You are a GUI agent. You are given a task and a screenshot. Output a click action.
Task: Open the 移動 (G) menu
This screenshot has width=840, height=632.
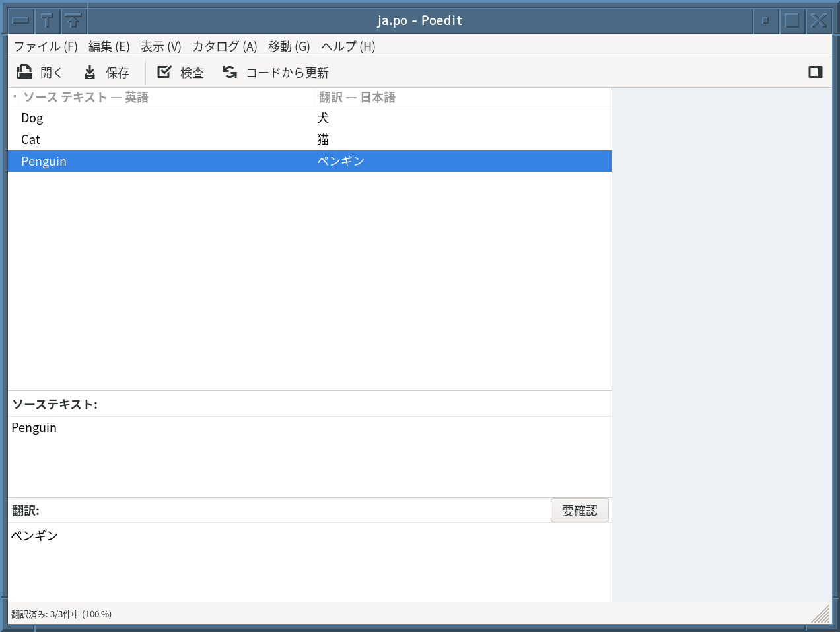click(289, 46)
